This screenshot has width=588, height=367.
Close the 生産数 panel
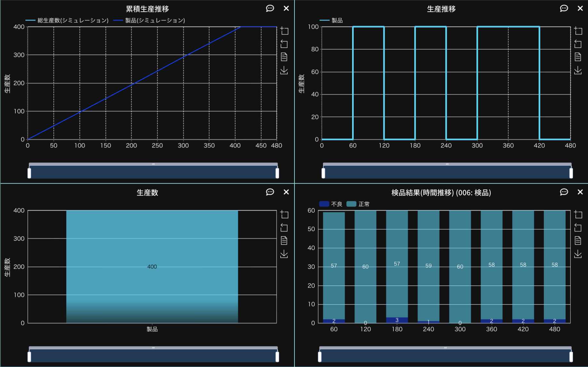tap(286, 192)
